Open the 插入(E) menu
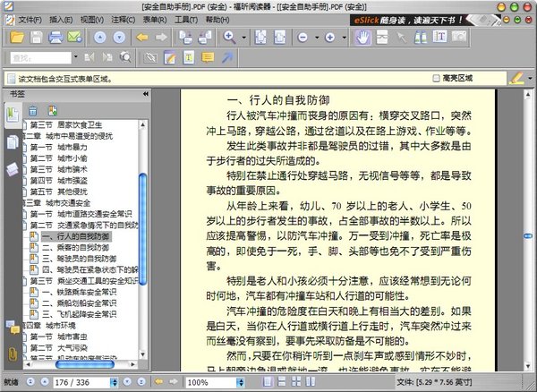Image resolution: width=537 pixels, height=392 pixels. 61,20
